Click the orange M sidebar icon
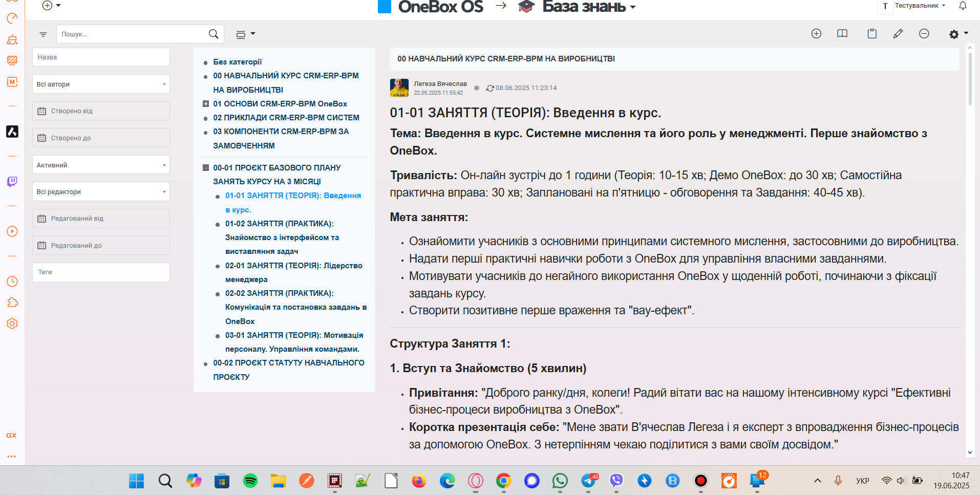Screen dimensions: 980x495 point(12,82)
